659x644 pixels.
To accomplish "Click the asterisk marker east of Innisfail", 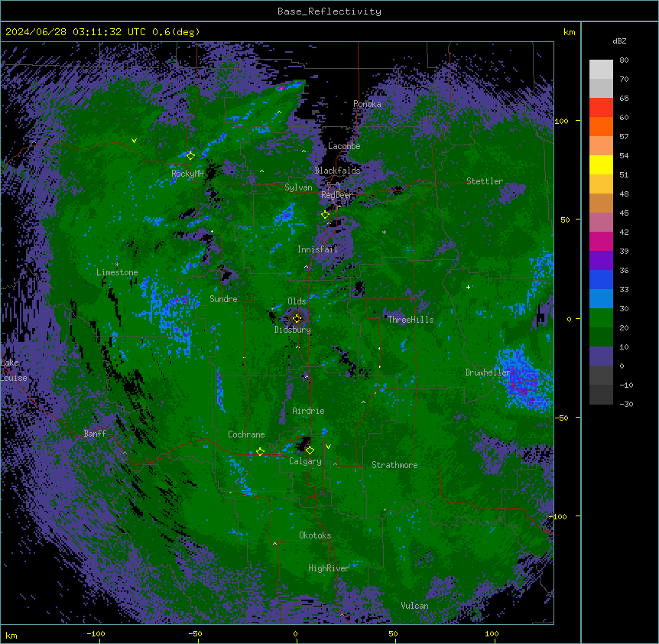I will click(384, 232).
